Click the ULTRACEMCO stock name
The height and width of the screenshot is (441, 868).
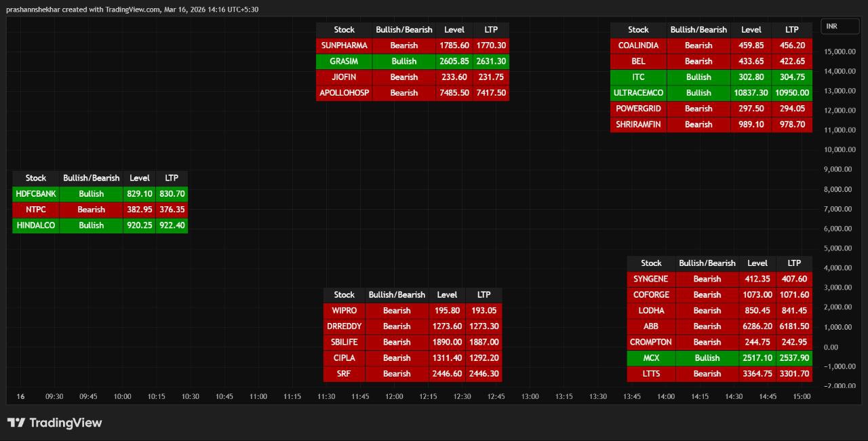[638, 92]
